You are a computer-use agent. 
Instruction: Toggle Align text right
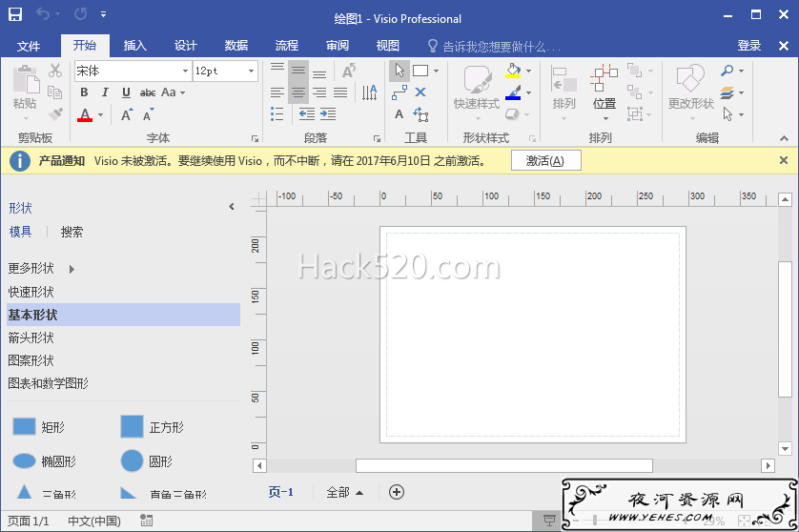319,92
